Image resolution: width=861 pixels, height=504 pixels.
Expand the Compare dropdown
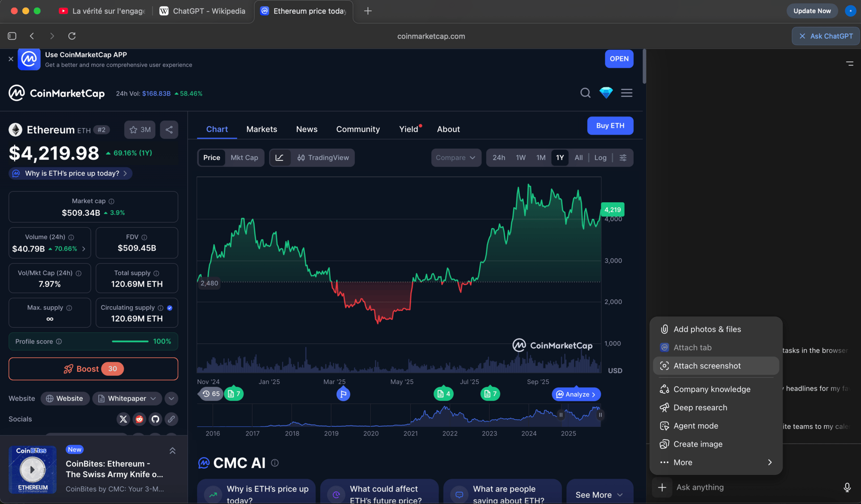pyautogui.click(x=456, y=157)
